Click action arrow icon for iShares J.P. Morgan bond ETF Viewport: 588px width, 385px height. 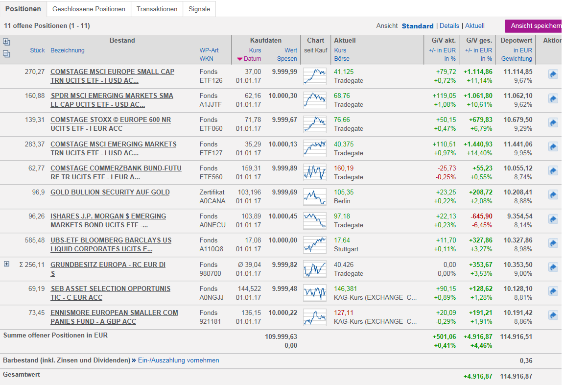point(553,219)
